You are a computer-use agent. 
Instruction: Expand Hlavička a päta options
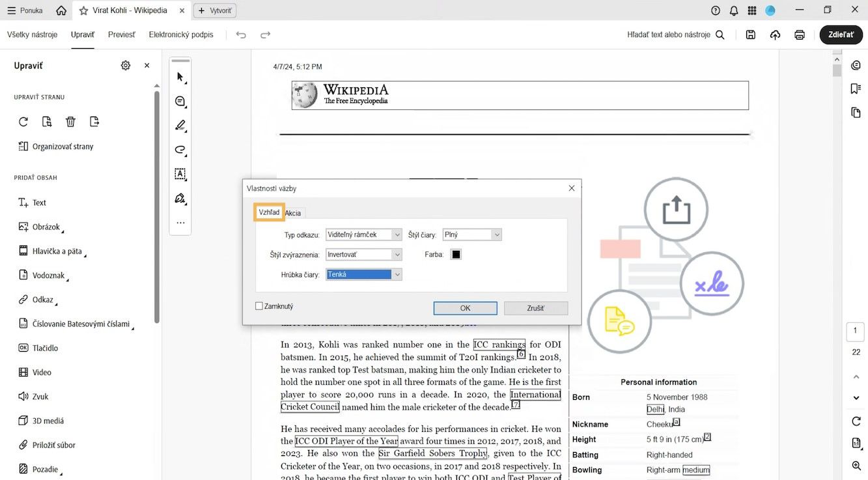[x=52, y=251]
